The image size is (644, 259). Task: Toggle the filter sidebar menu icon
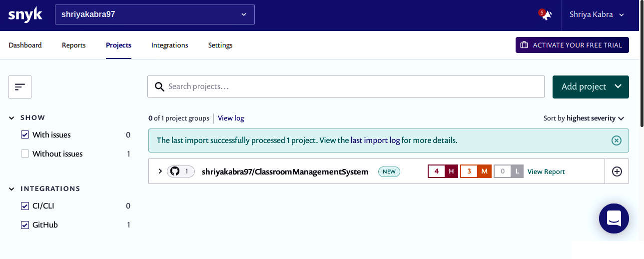(20, 87)
